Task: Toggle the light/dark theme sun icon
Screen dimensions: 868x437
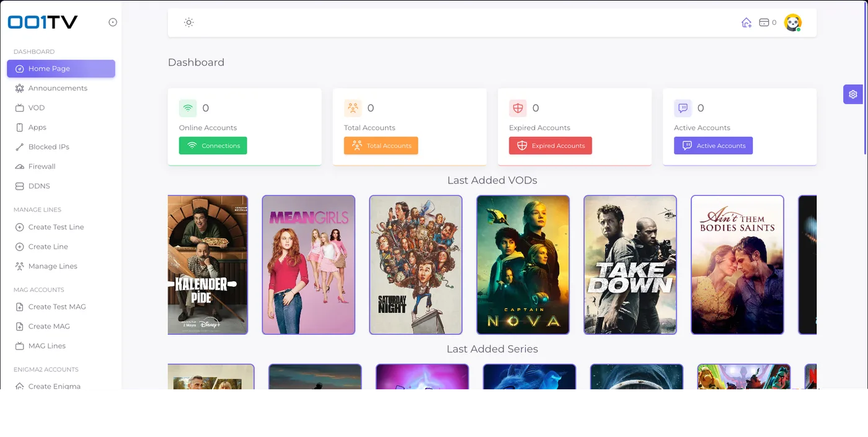Action: pos(189,22)
